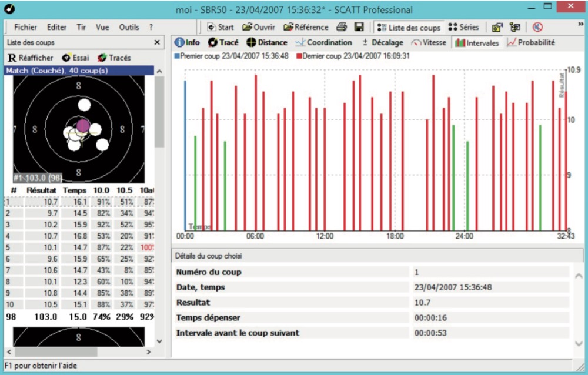
Task: Open the Outils menu
Action: tap(129, 27)
